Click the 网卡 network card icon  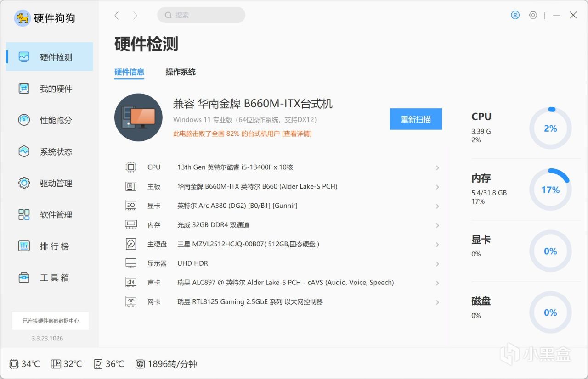click(x=131, y=302)
